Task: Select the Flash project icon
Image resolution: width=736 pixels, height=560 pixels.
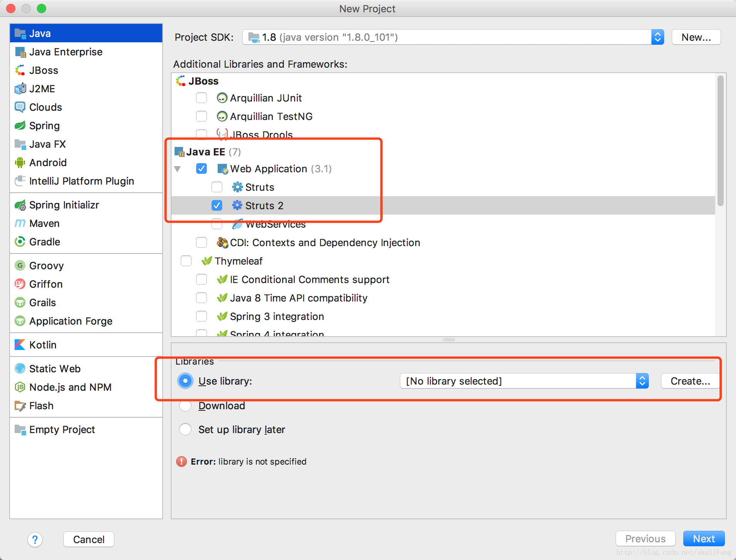Action: pyautogui.click(x=20, y=406)
